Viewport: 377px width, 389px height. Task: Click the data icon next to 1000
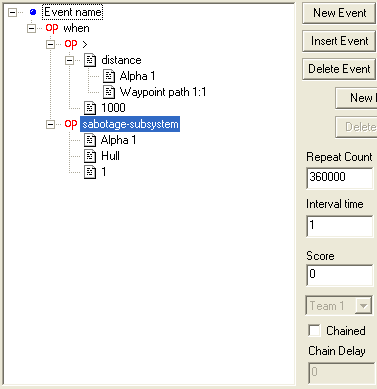coord(90,108)
